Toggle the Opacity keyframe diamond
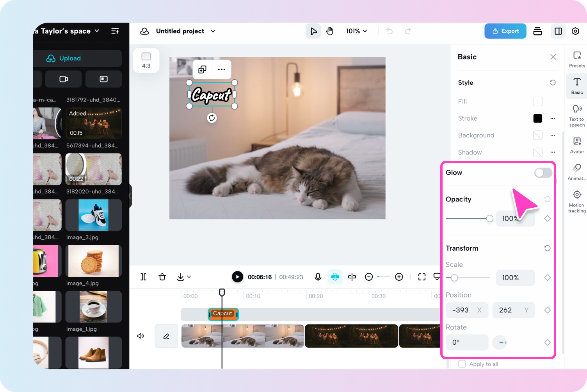 [548, 219]
